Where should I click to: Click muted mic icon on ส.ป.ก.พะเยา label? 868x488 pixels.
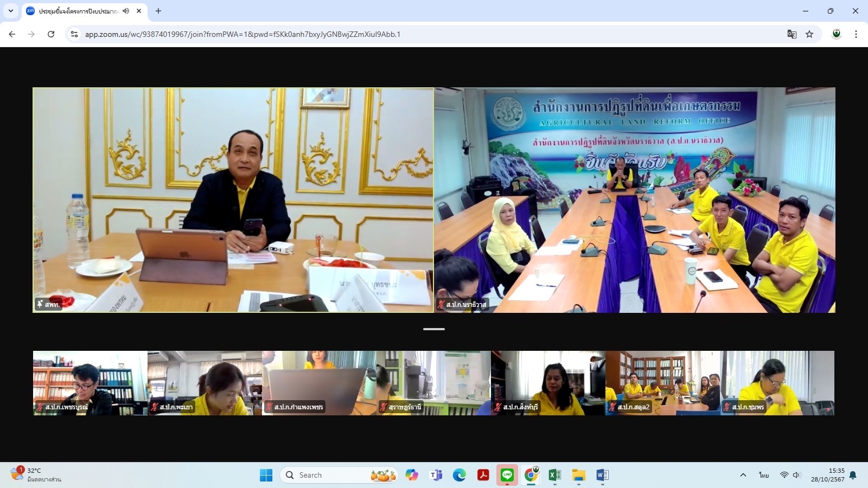coord(155,407)
